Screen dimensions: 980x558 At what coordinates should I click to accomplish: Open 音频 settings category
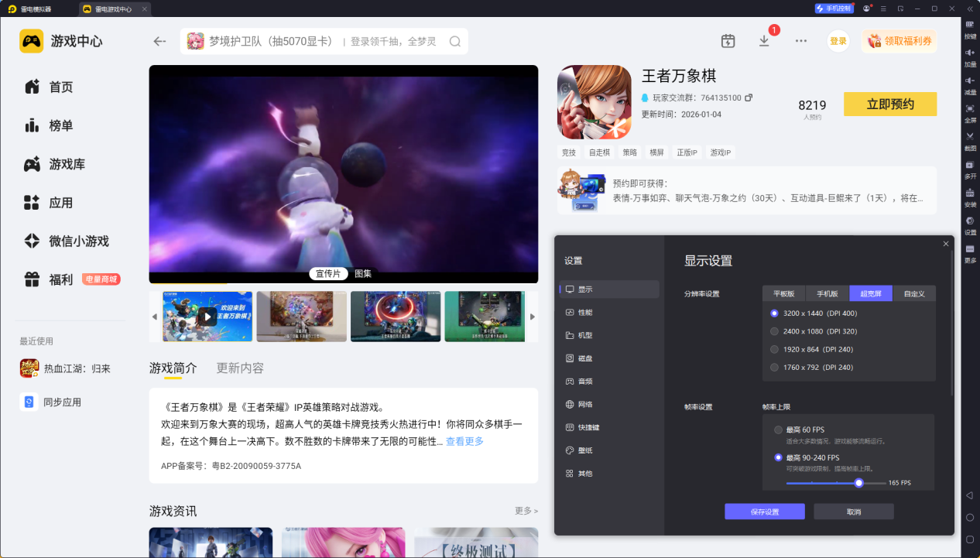click(x=609, y=381)
